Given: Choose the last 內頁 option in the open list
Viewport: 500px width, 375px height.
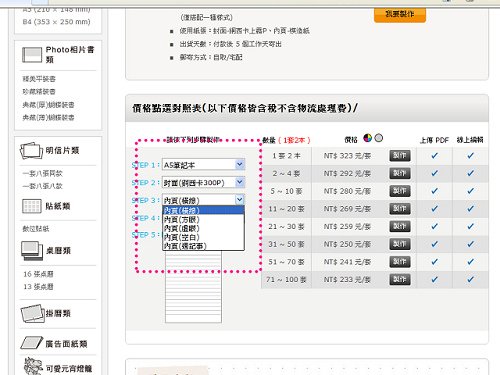Looking at the screenshot, I should point(203,246).
